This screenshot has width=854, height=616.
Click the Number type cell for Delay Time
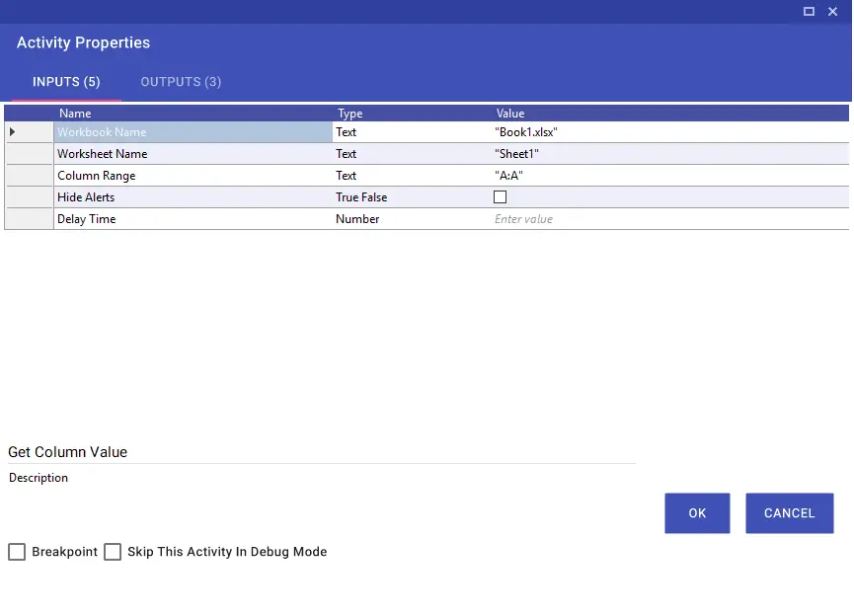click(412, 219)
